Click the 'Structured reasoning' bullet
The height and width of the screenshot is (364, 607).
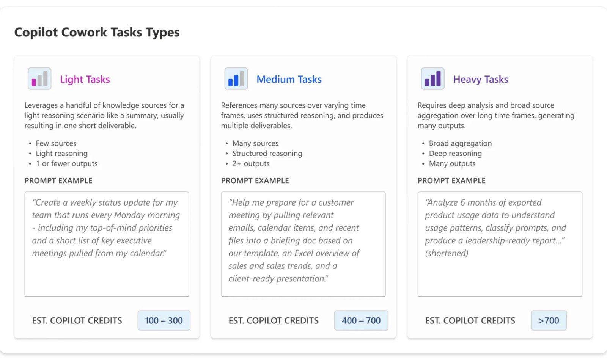(x=267, y=154)
